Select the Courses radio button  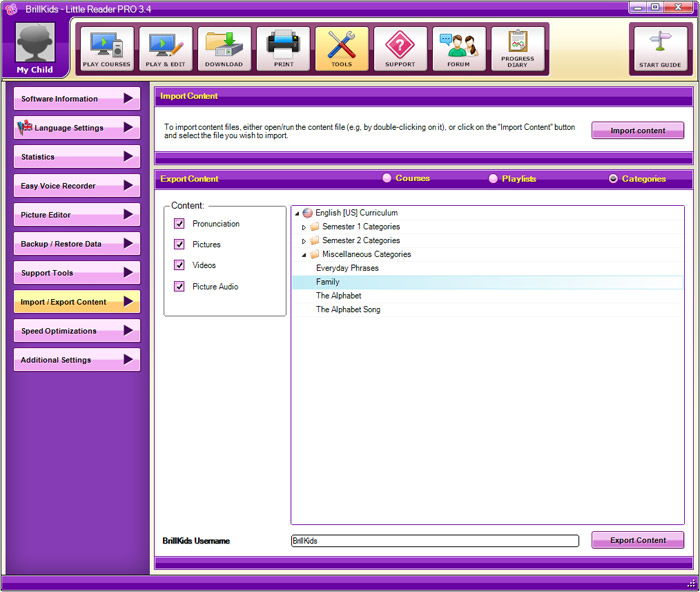point(387,178)
